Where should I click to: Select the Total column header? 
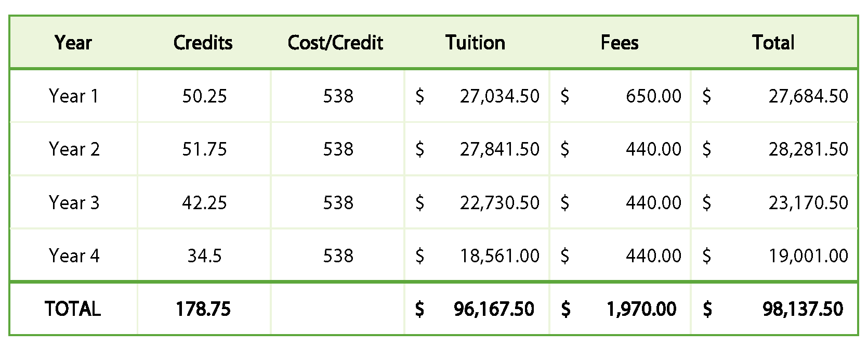(x=773, y=43)
